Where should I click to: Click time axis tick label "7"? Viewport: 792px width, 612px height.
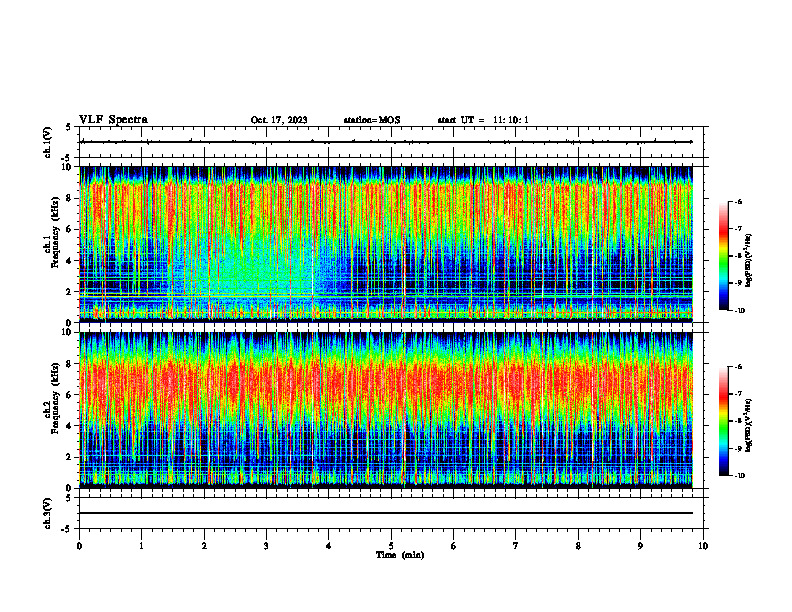point(516,546)
